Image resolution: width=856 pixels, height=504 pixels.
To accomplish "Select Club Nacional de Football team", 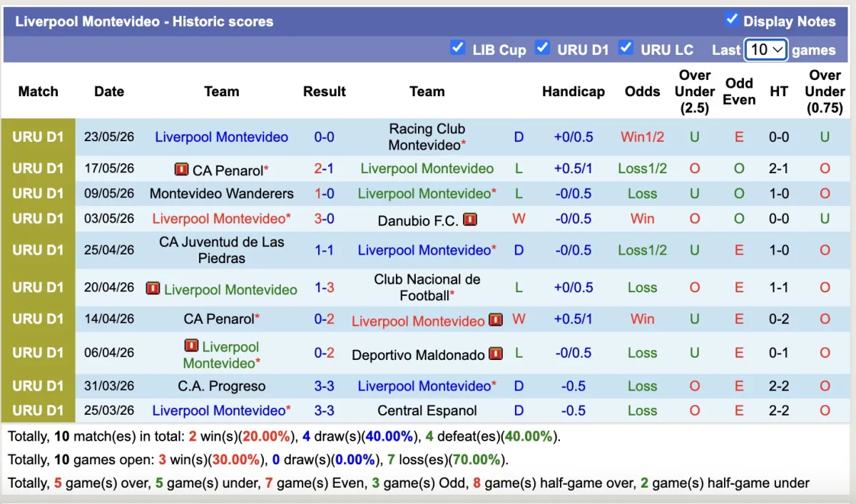I will click(427, 287).
